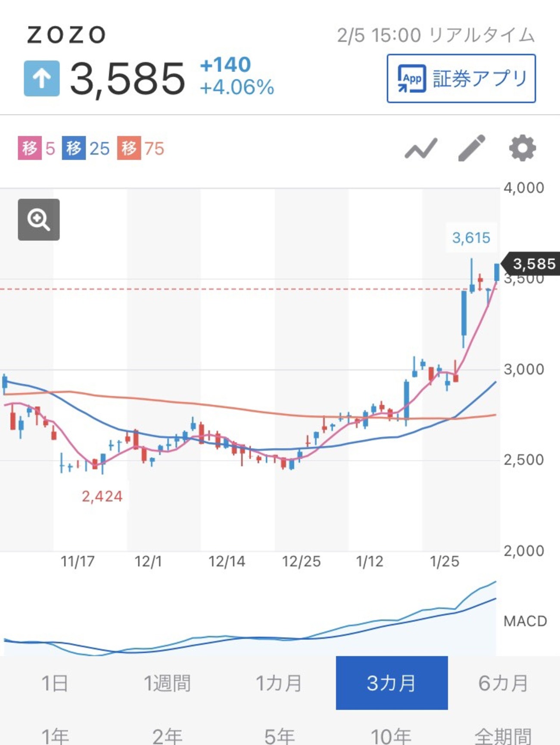Select the 3カ月 period tab
The image size is (560, 745).
coord(392,683)
